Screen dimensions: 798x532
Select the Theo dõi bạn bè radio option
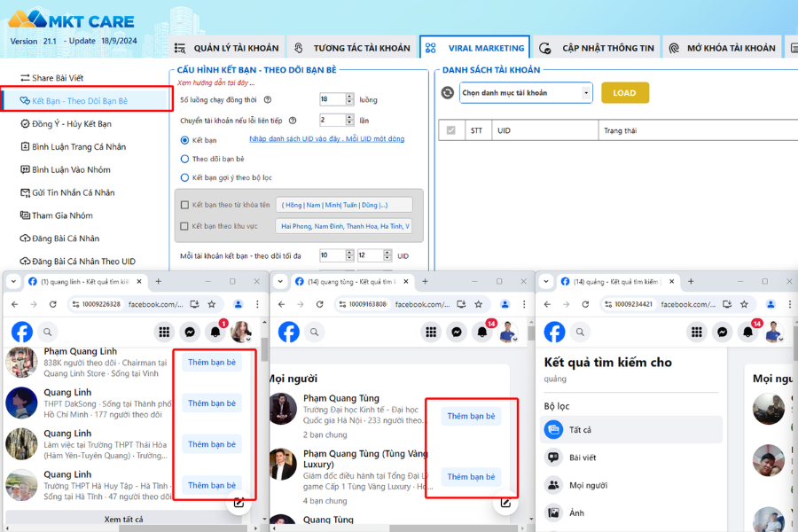click(184, 159)
